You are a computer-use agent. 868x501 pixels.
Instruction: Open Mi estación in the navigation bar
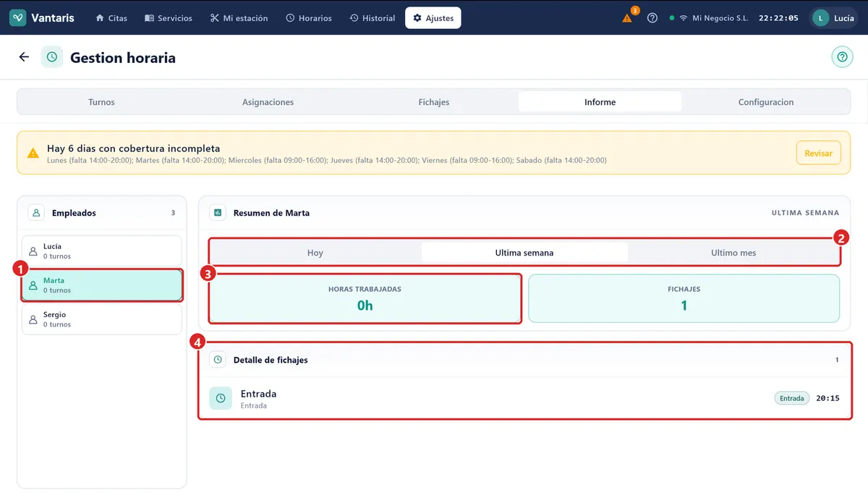click(x=239, y=18)
